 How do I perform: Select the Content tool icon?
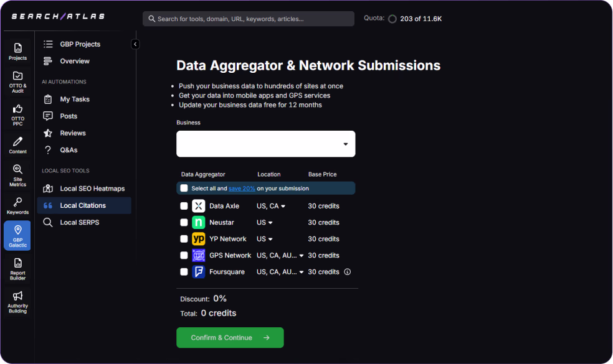click(x=17, y=144)
